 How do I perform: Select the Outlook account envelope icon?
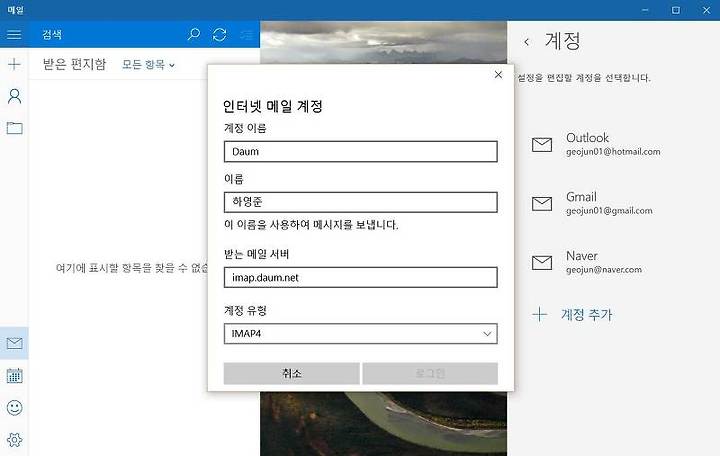[542, 145]
